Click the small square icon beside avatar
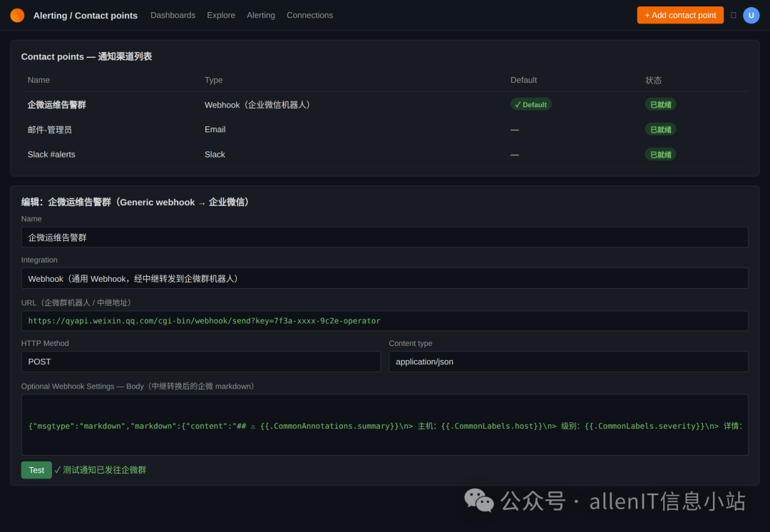Screen dimensions: 770x532 733,15
